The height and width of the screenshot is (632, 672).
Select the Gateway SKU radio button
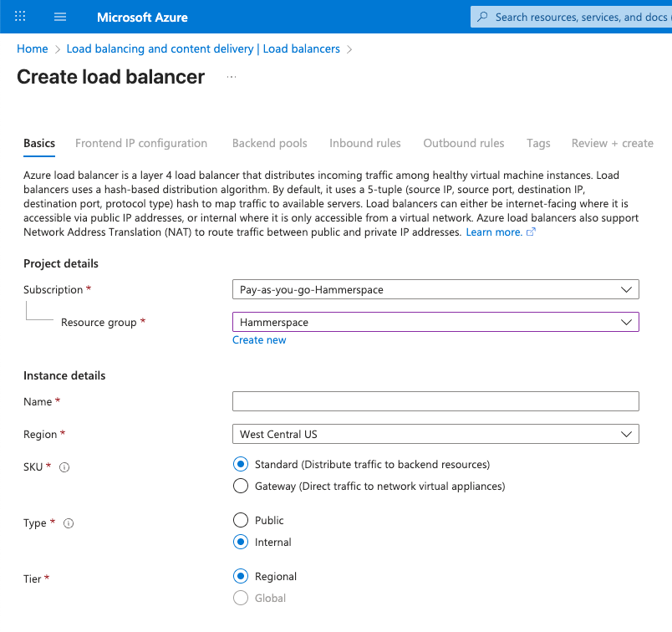pyautogui.click(x=241, y=486)
